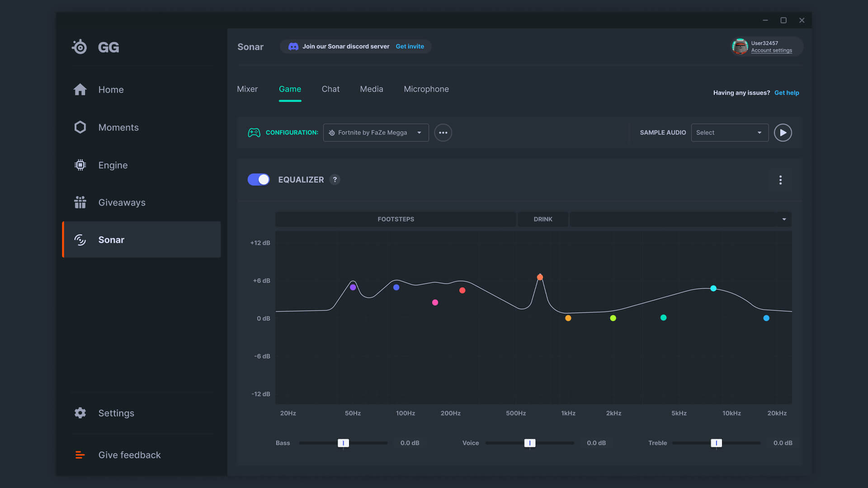Open Account settings link
The width and height of the screenshot is (868, 488).
tap(771, 51)
